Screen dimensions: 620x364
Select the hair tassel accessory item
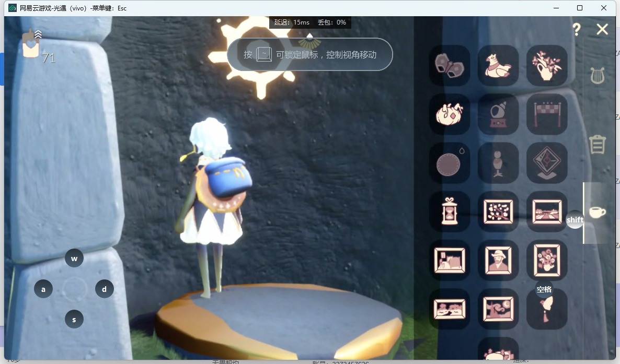[x=547, y=309]
